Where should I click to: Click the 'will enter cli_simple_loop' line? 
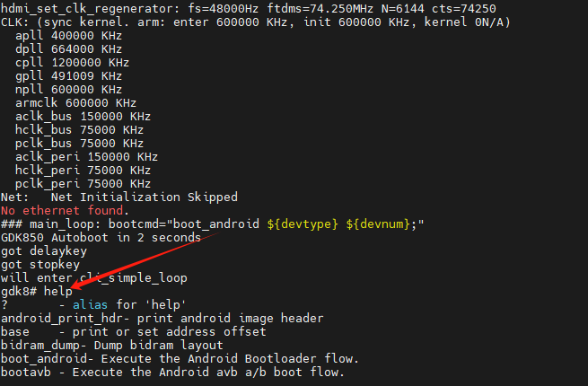click(93, 278)
